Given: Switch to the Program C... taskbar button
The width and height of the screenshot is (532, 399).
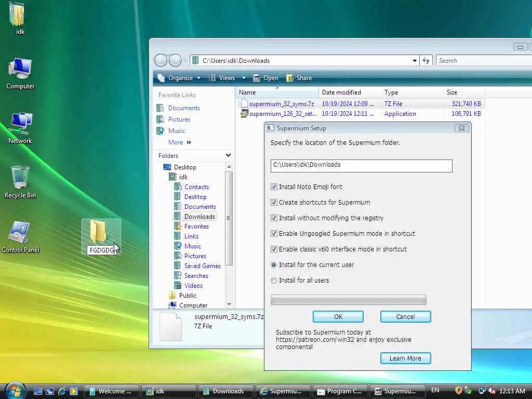Looking at the screenshot, I should pyautogui.click(x=340, y=391).
